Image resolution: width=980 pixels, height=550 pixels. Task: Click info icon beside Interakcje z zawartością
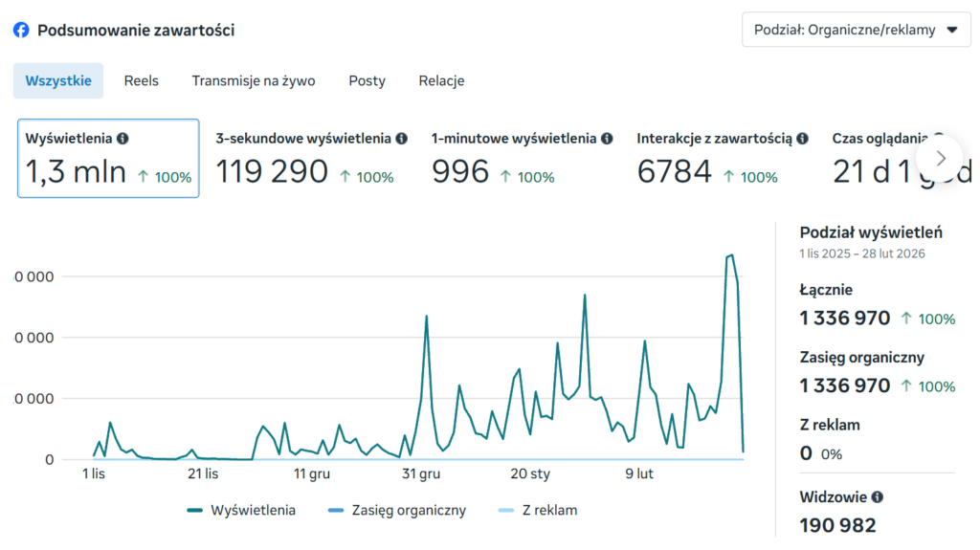pos(802,139)
